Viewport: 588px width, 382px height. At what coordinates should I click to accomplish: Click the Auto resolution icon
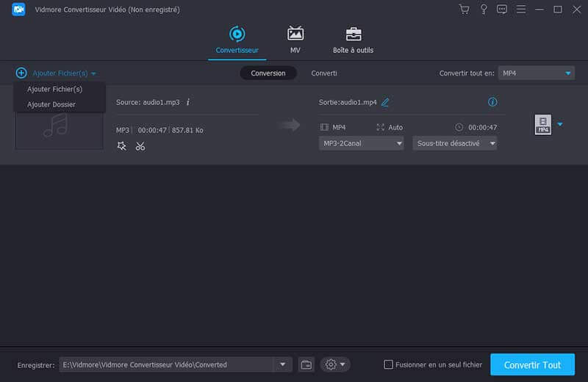pyautogui.click(x=380, y=128)
